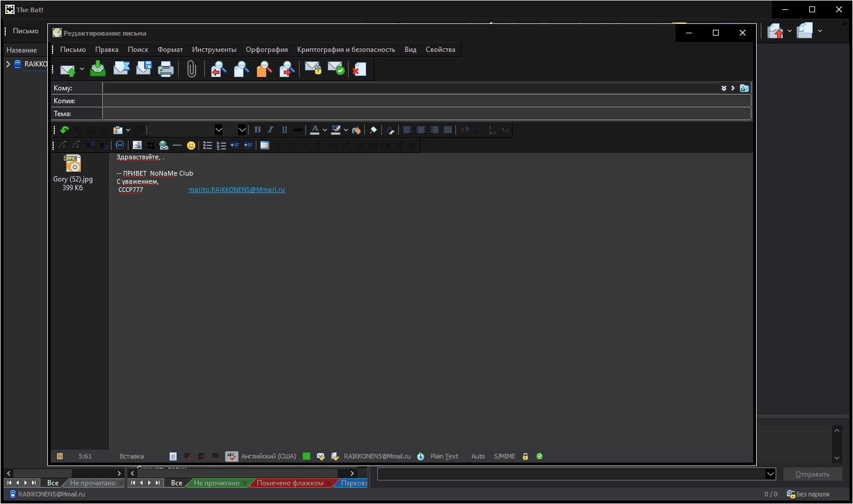This screenshot has width=853, height=504.
Task: Click the green undo arrow
Action: click(x=64, y=130)
